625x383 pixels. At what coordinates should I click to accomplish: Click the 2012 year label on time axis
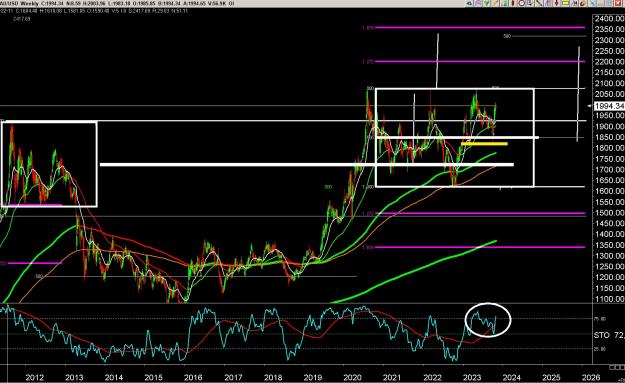(34, 377)
